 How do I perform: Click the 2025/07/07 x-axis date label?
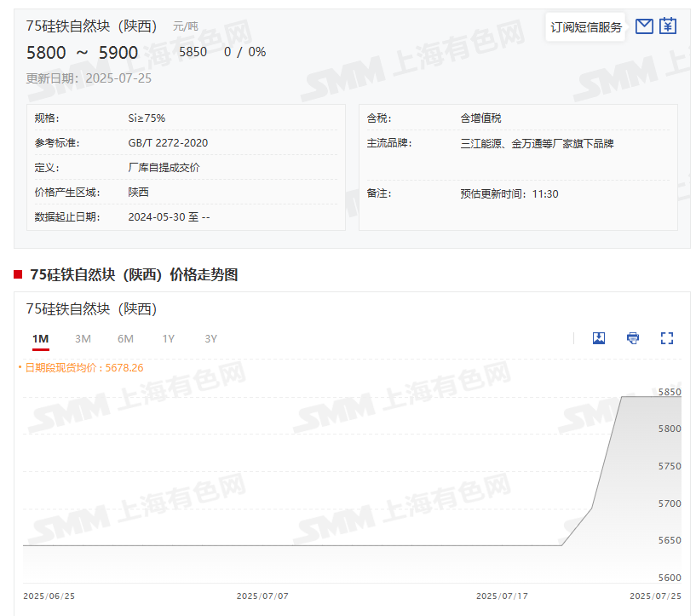coord(262,596)
